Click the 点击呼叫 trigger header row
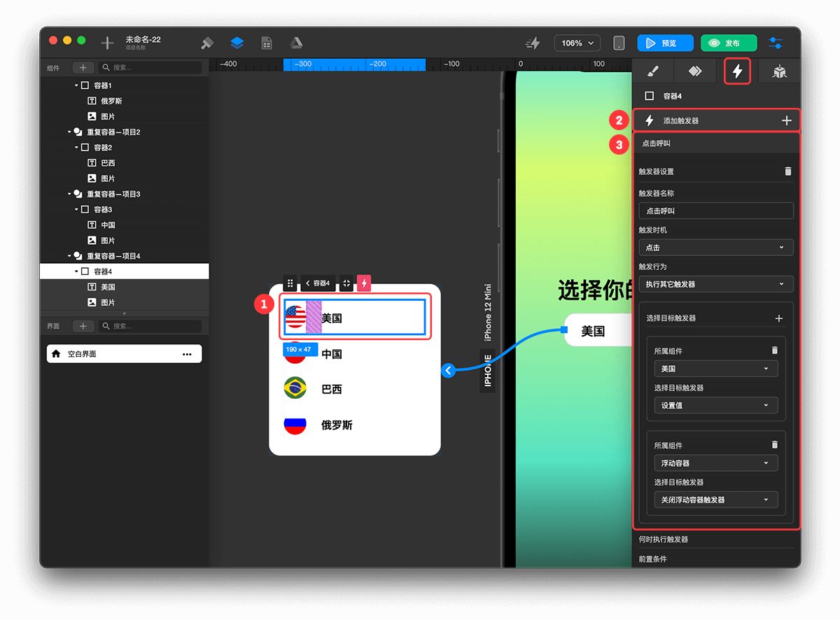840x620 pixels. click(716, 143)
